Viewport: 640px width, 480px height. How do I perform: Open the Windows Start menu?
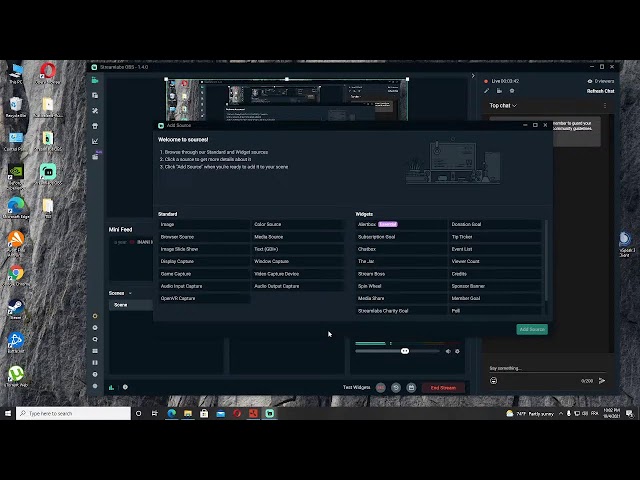point(8,413)
